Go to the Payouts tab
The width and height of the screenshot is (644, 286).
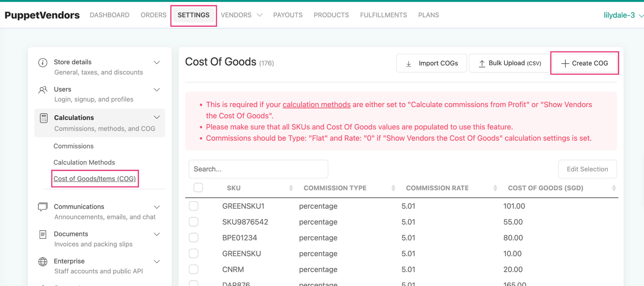pos(288,15)
